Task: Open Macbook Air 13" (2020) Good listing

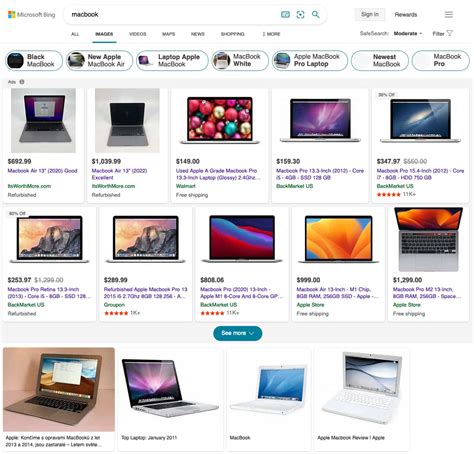Action: click(42, 171)
